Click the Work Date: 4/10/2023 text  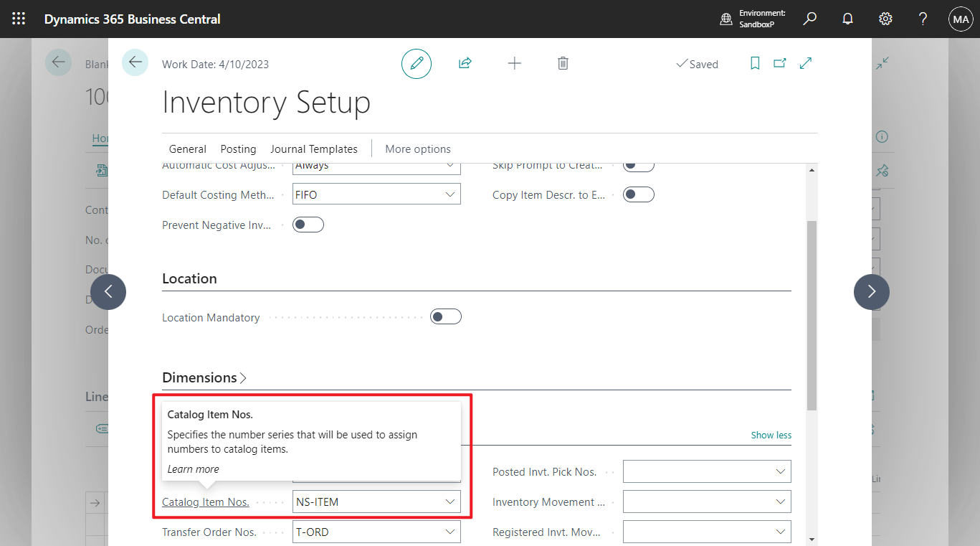216,64
